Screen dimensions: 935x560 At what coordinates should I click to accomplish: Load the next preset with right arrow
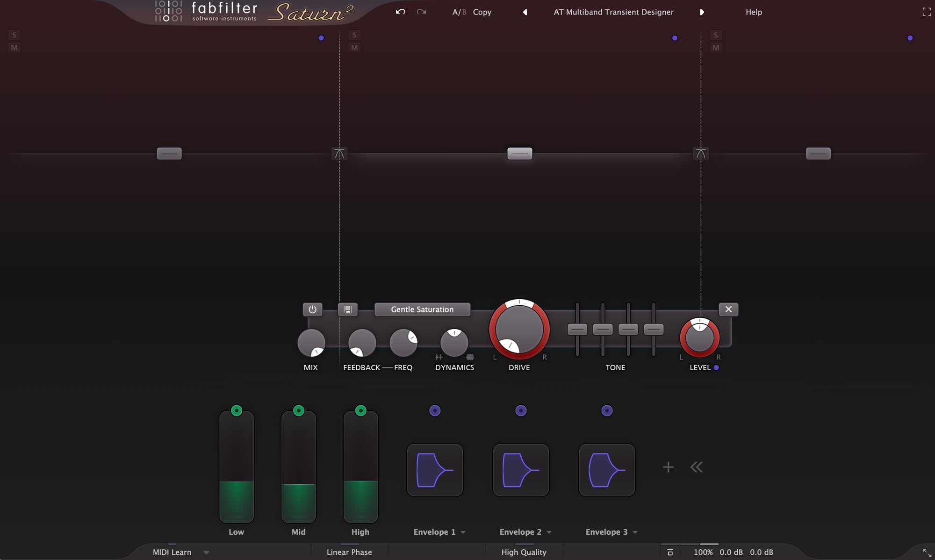click(x=702, y=12)
